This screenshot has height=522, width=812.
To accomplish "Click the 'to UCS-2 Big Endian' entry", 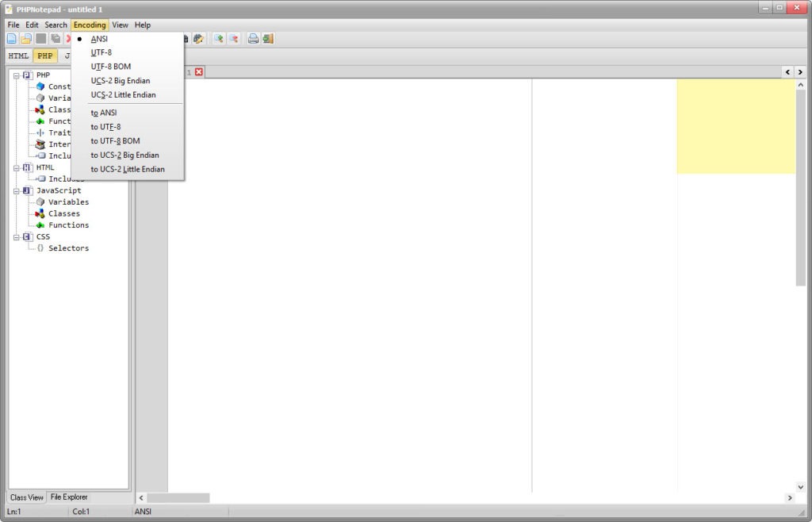I will pos(128,155).
